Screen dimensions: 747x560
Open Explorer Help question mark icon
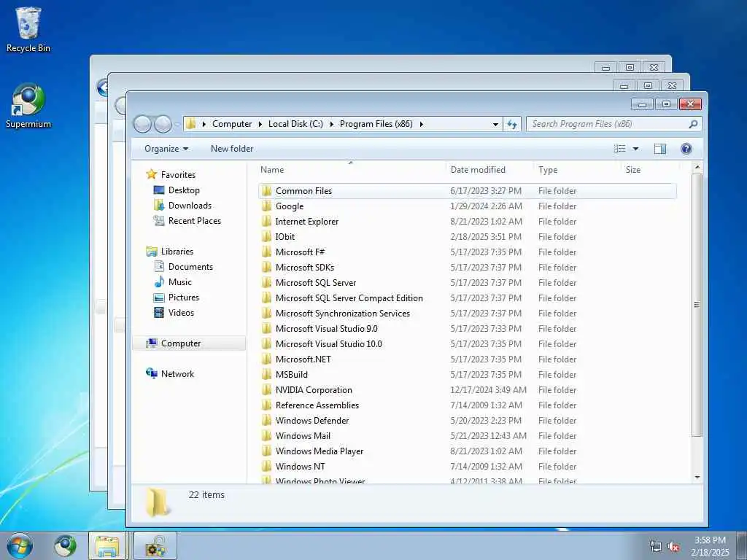point(686,149)
